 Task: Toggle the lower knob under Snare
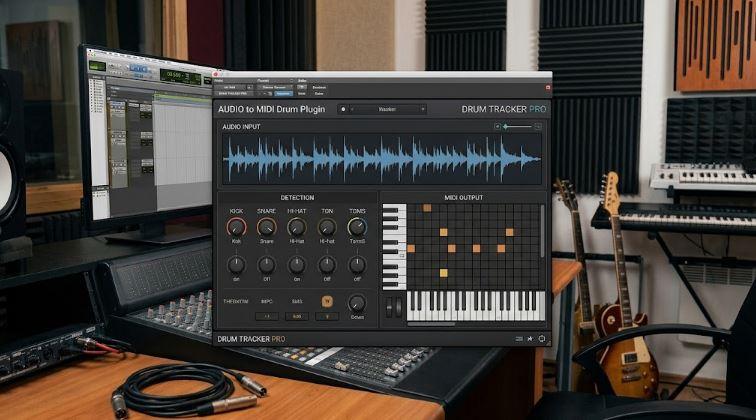click(x=266, y=265)
